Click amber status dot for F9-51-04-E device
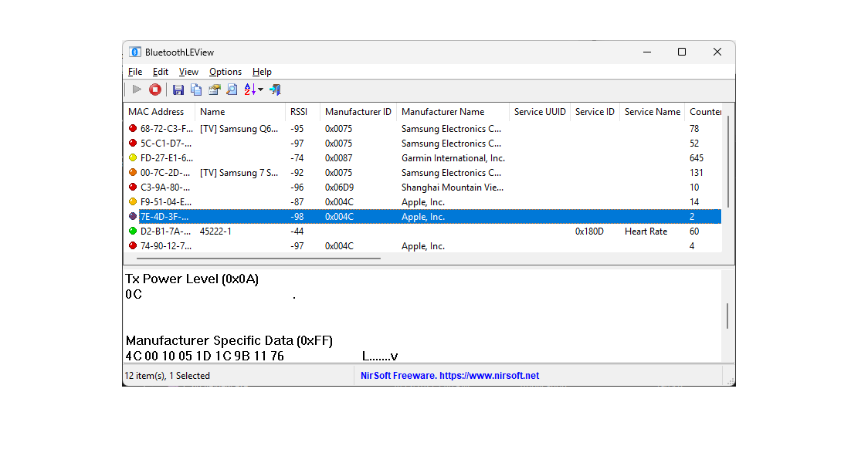 coord(133,201)
